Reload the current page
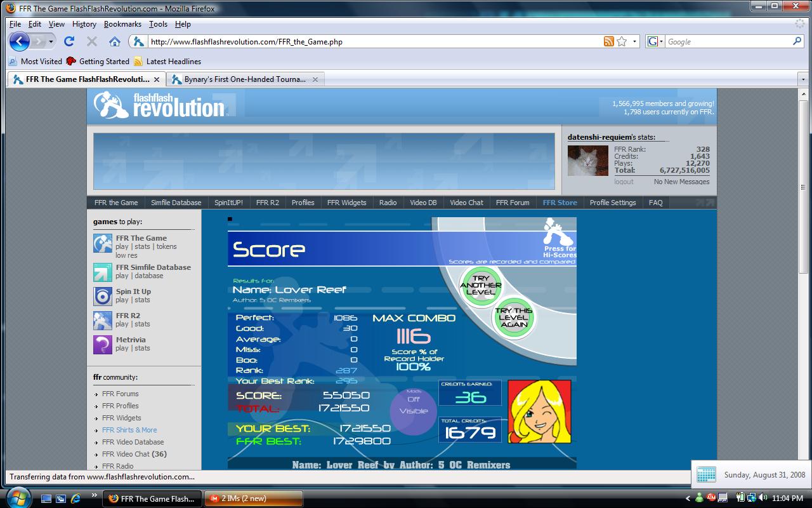This screenshot has height=508, width=812. [x=69, y=41]
